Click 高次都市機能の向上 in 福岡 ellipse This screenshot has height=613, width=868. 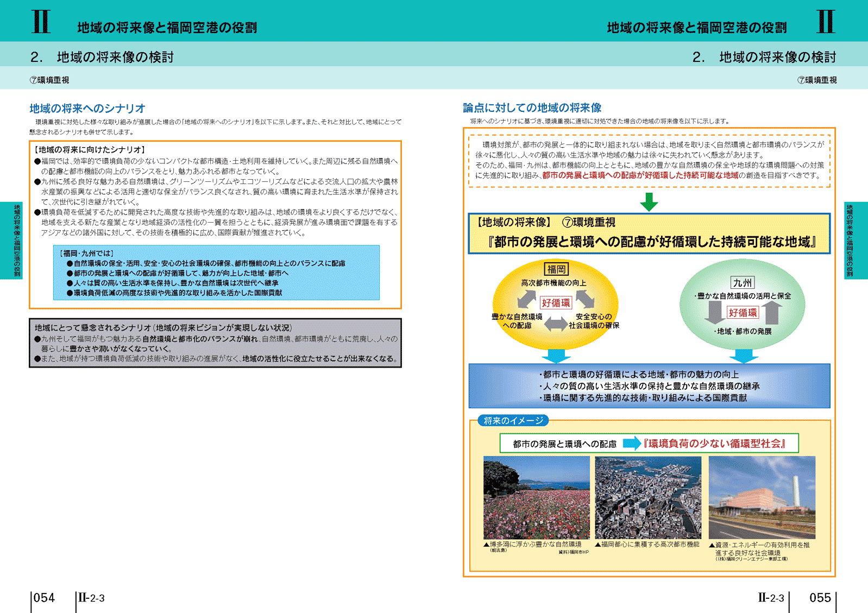point(553,283)
